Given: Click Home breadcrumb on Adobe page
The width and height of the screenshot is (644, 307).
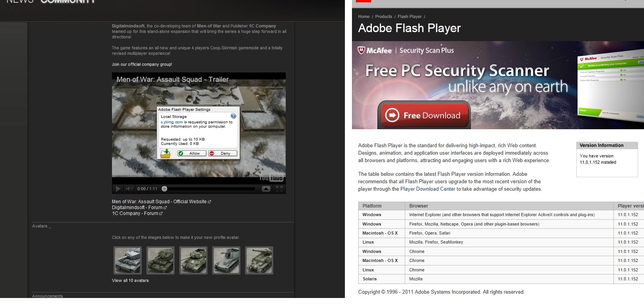Looking at the screenshot, I should click(x=364, y=16).
